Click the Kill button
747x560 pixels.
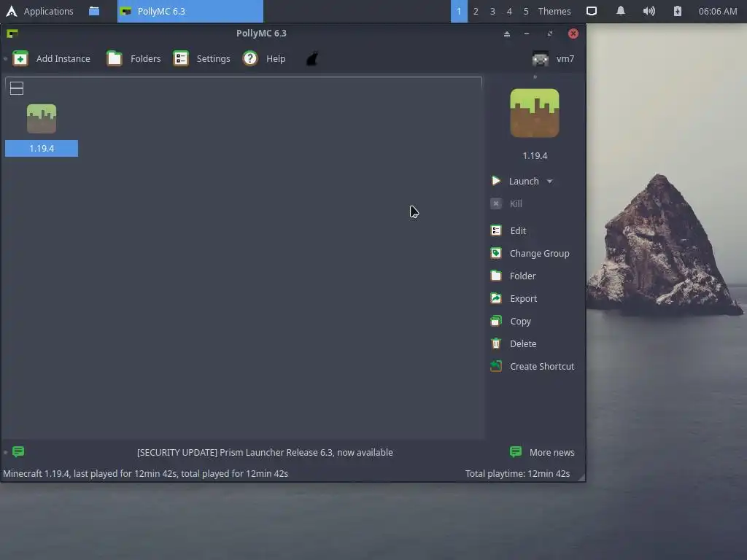[x=506, y=204]
